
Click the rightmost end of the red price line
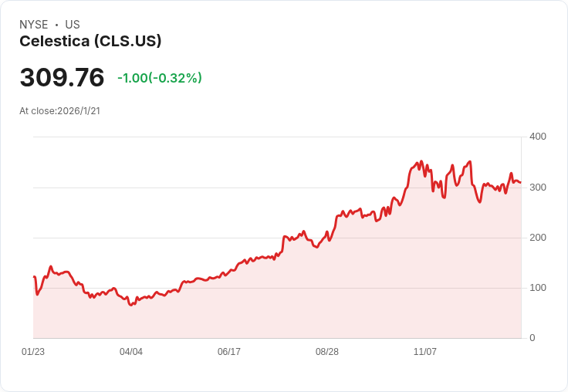(x=520, y=183)
